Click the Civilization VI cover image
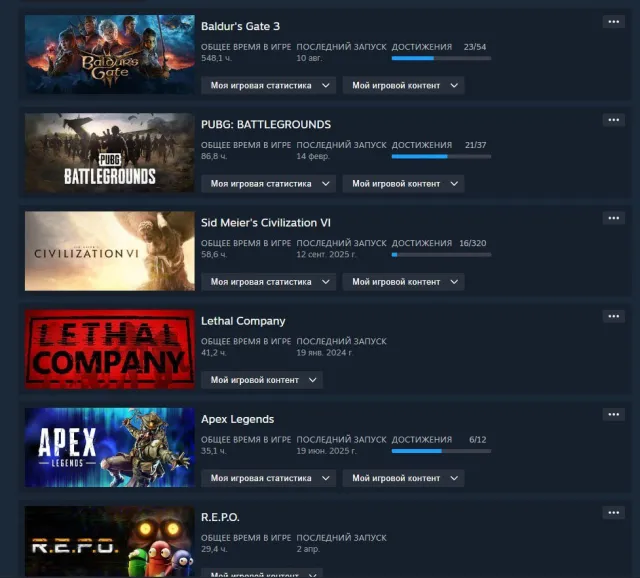Screen dimensions: 640x578 tap(110, 251)
